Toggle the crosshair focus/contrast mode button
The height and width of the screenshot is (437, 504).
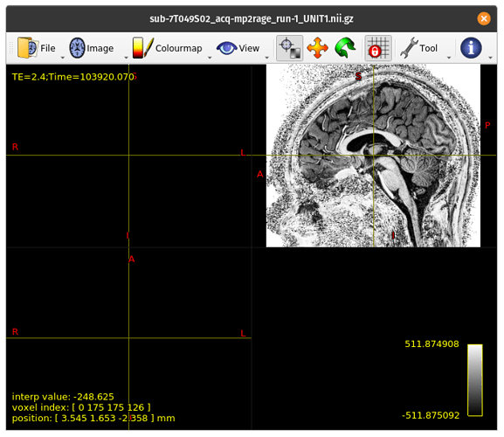[290, 48]
